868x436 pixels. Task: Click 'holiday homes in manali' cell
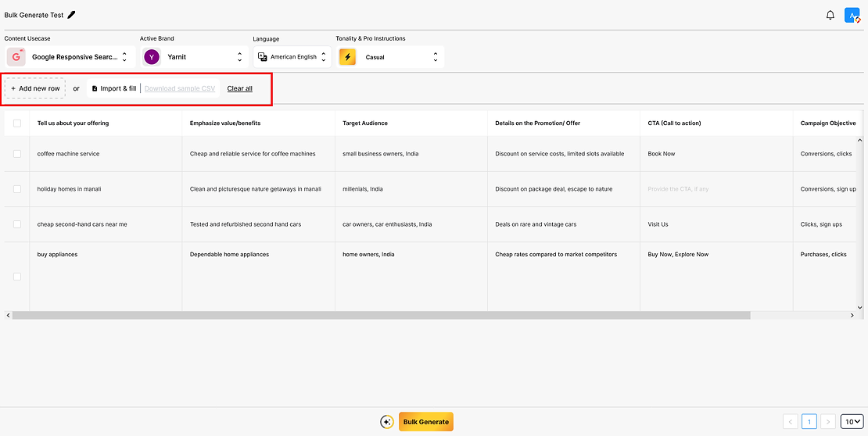coord(106,189)
